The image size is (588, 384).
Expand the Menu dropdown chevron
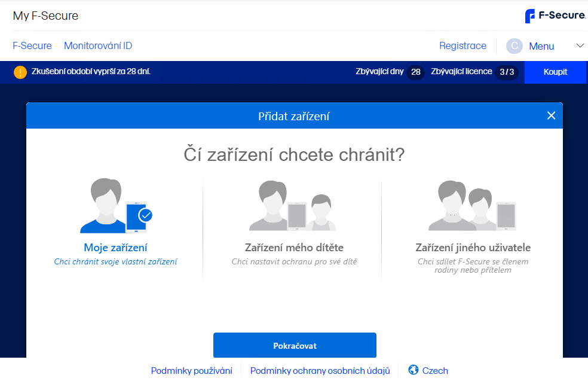click(580, 46)
